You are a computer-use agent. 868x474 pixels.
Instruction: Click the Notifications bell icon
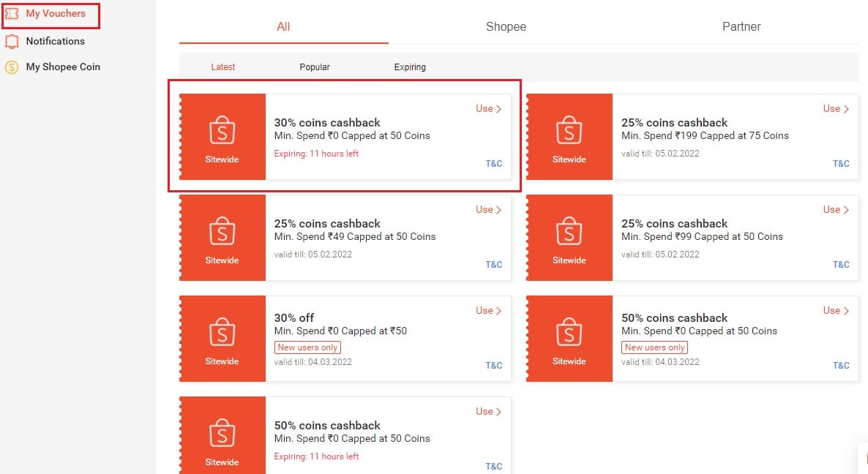tap(12, 42)
